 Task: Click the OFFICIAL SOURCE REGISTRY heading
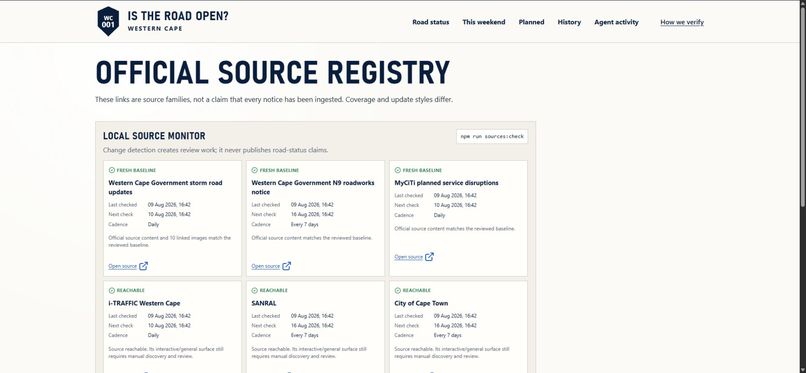coord(272,72)
